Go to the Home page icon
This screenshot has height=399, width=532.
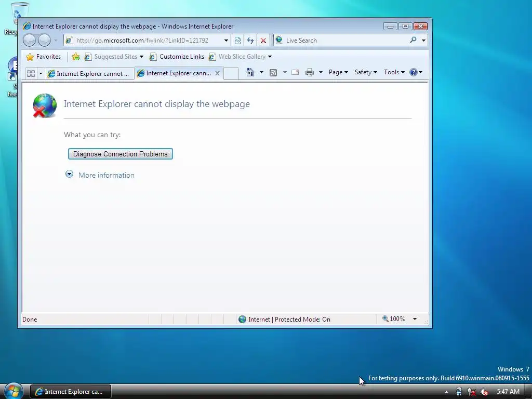point(250,72)
